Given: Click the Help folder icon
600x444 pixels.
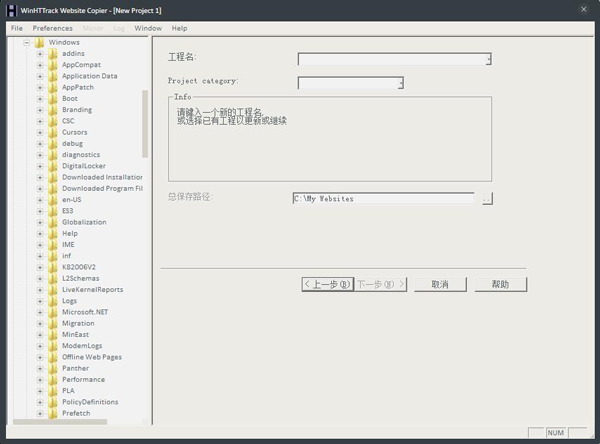Looking at the screenshot, I should 53,233.
